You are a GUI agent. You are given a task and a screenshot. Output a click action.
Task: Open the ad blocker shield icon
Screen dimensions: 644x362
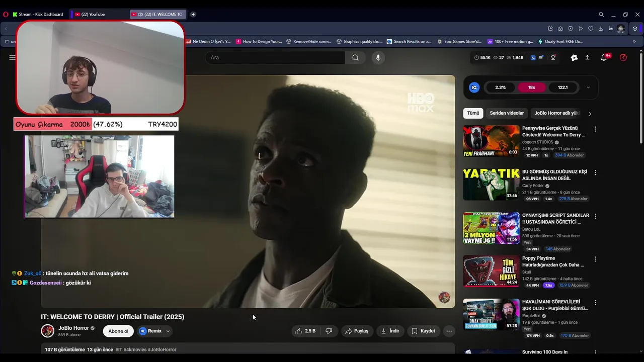pyautogui.click(x=571, y=29)
